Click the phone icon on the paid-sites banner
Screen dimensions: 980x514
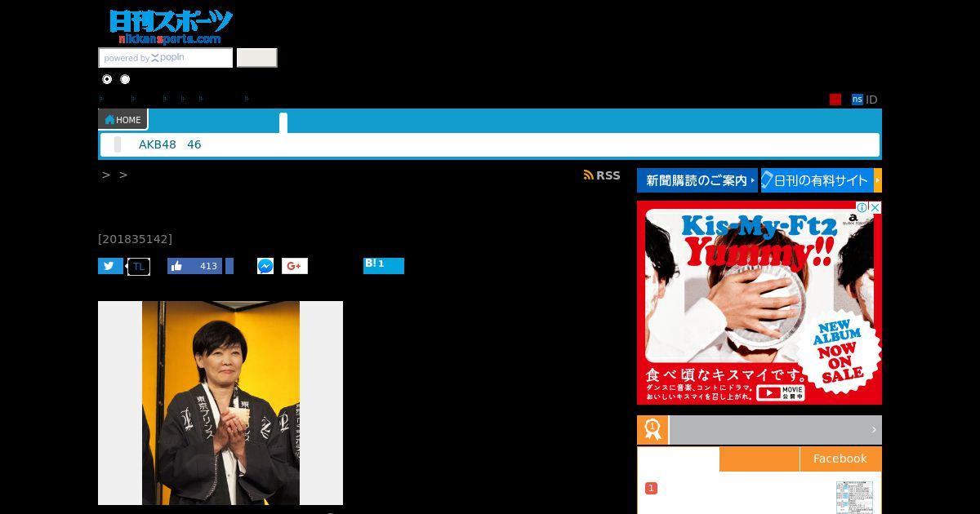[767, 180]
